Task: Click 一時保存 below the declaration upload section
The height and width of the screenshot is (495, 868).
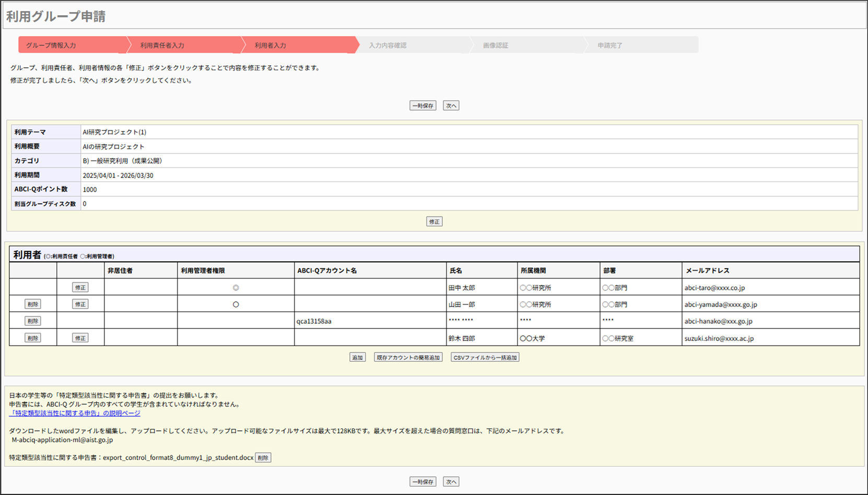Action: click(x=422, y=482)
